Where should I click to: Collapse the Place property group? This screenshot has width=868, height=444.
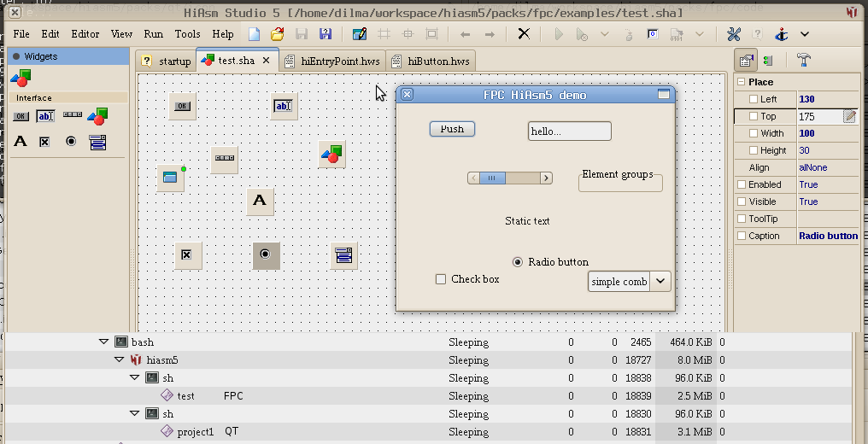741,82
